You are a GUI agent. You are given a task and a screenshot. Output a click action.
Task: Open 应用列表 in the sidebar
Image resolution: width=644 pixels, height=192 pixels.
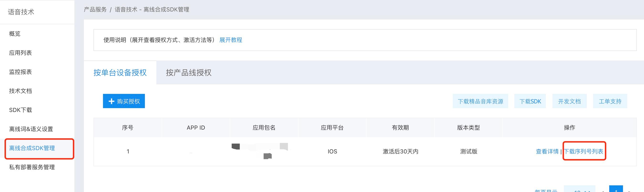20,53
